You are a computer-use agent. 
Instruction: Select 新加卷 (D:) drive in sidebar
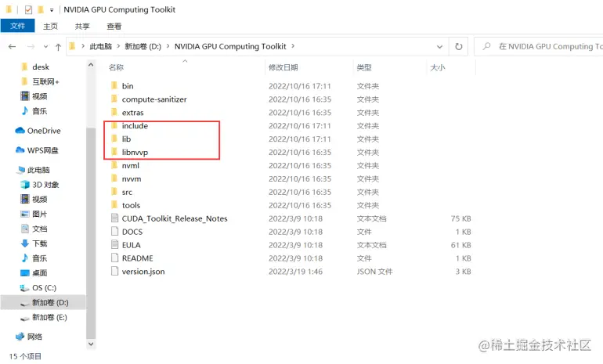tap(43, 302)
